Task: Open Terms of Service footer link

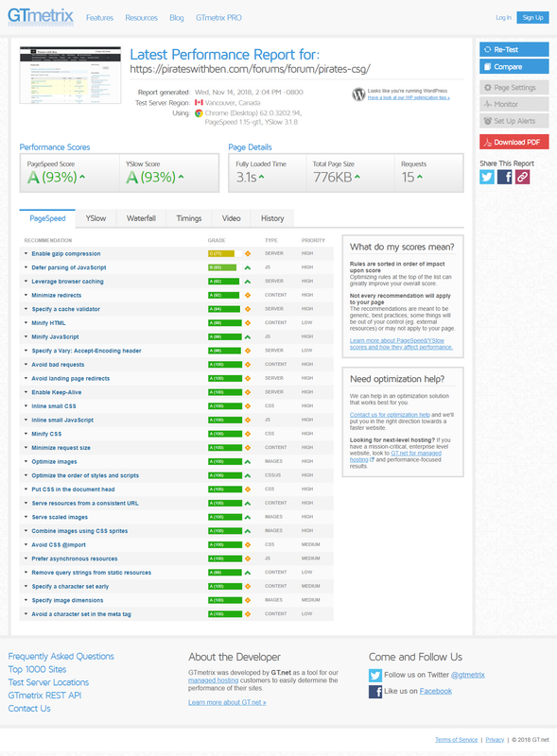Action: pyautogui.click(x=456, y=740)
